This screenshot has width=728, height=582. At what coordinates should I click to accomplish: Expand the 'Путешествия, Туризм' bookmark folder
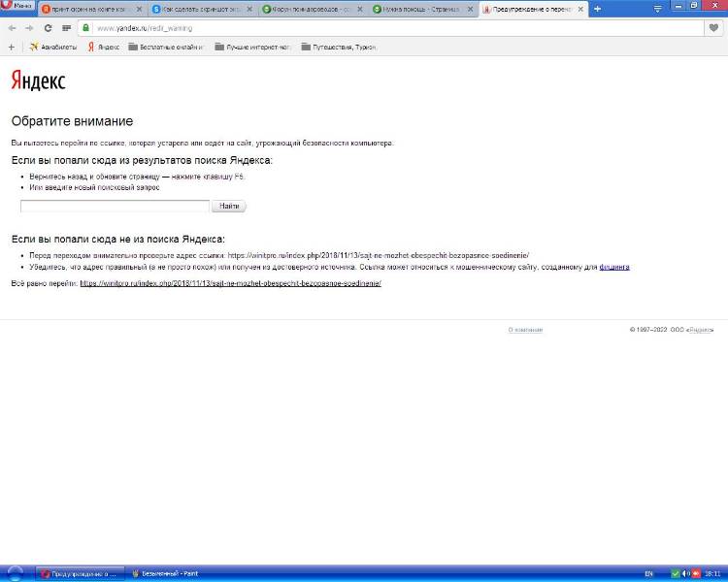pos(339,47)
